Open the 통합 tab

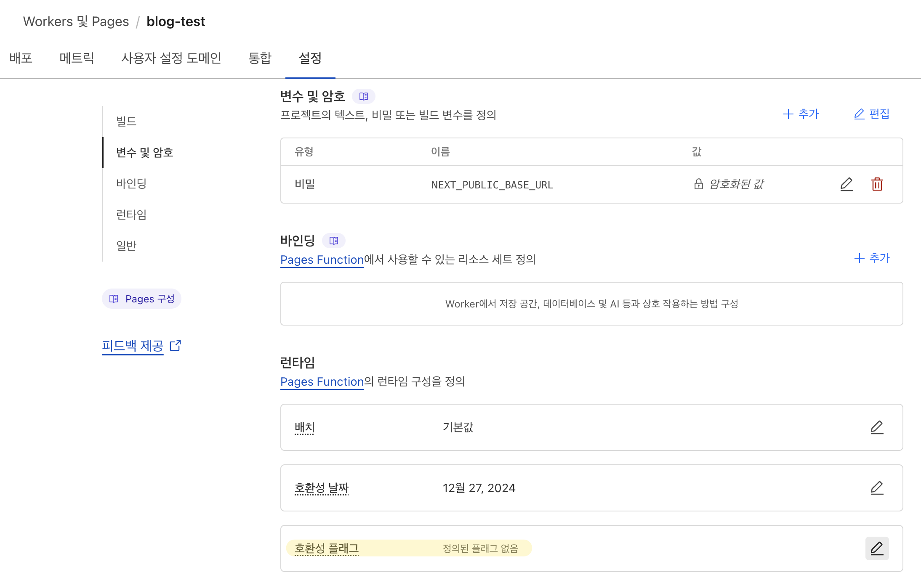click(x=260, y=58)
